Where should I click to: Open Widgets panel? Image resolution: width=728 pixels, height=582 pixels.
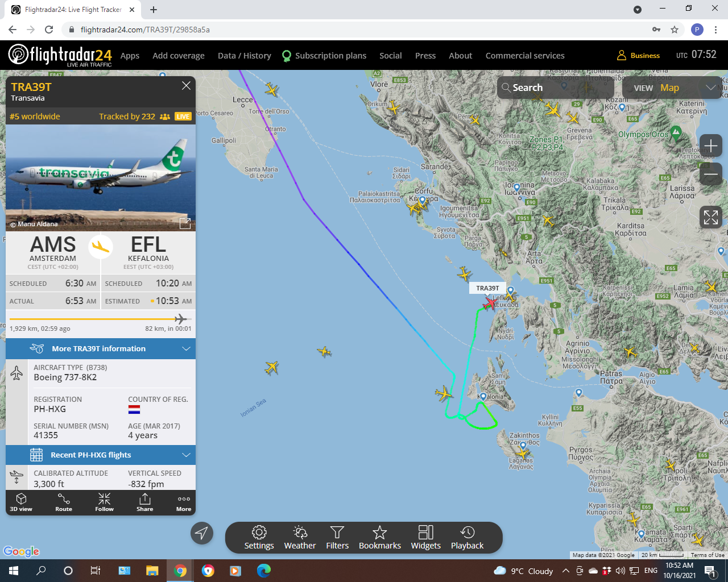pyautogui.click(x=425, y=538)
